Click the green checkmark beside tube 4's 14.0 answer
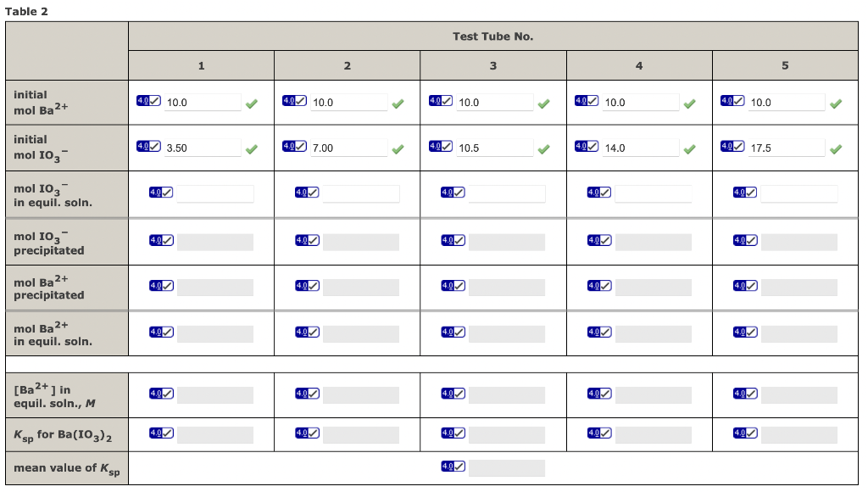 coord(690,148)
